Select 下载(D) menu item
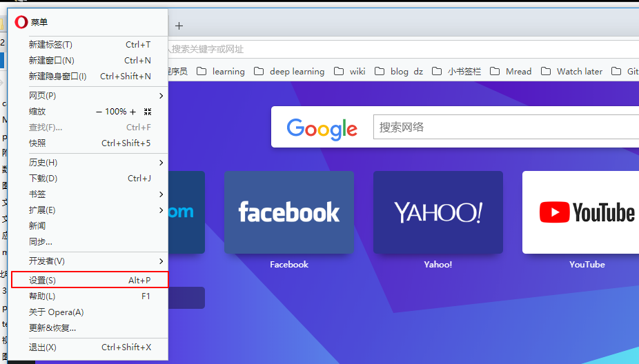Screen dimensions: 639x364 pos(90,179)
